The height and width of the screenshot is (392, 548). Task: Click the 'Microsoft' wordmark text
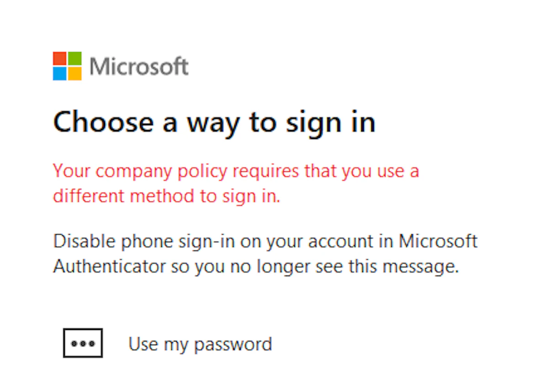(139, 66)
